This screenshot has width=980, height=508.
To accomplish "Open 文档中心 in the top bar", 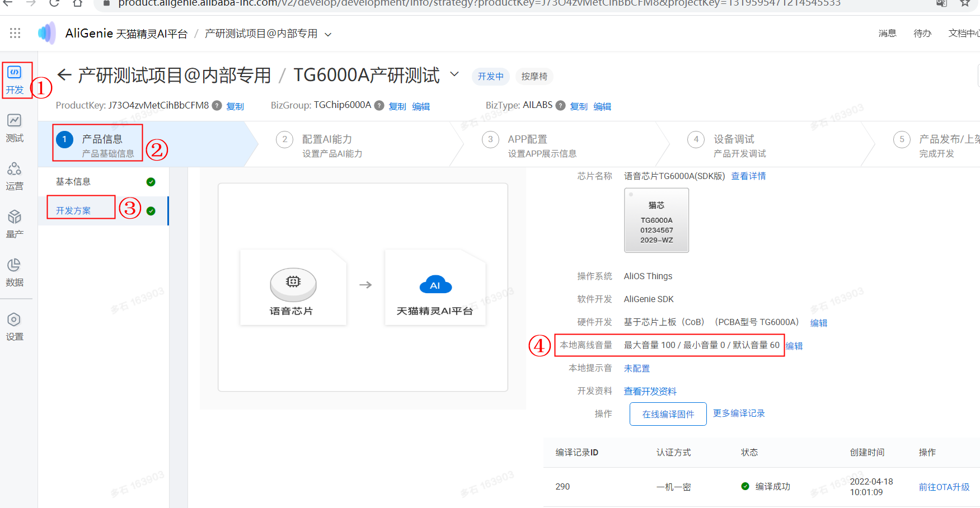I will [964, 34].
